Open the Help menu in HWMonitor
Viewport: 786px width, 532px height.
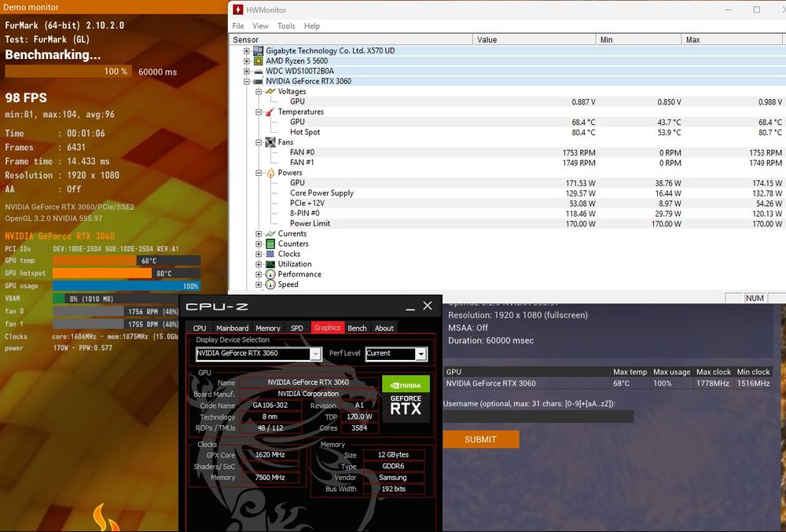coord(312,26)
